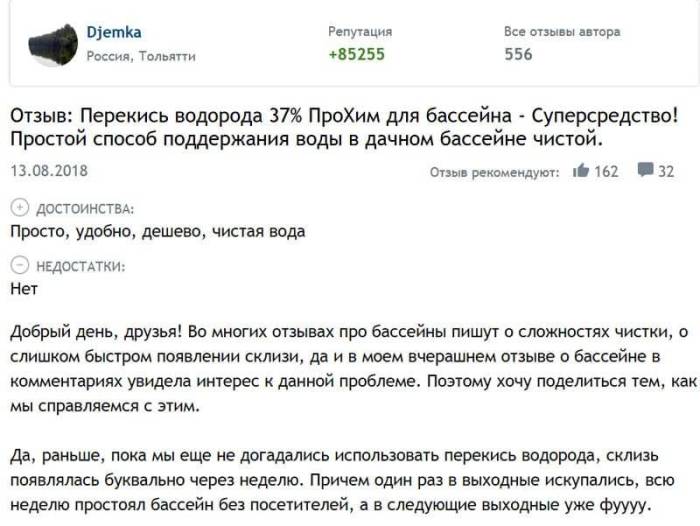700x526 pixels.
Task: Click the Отзыв рекомендуют label
Action: point(493,172)
